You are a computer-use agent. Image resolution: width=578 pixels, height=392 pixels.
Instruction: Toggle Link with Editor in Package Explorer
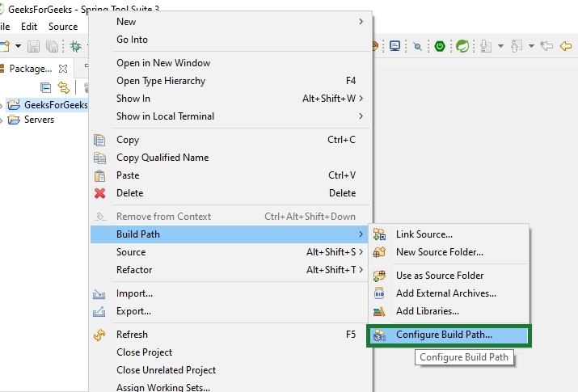[x=64, y=87]
